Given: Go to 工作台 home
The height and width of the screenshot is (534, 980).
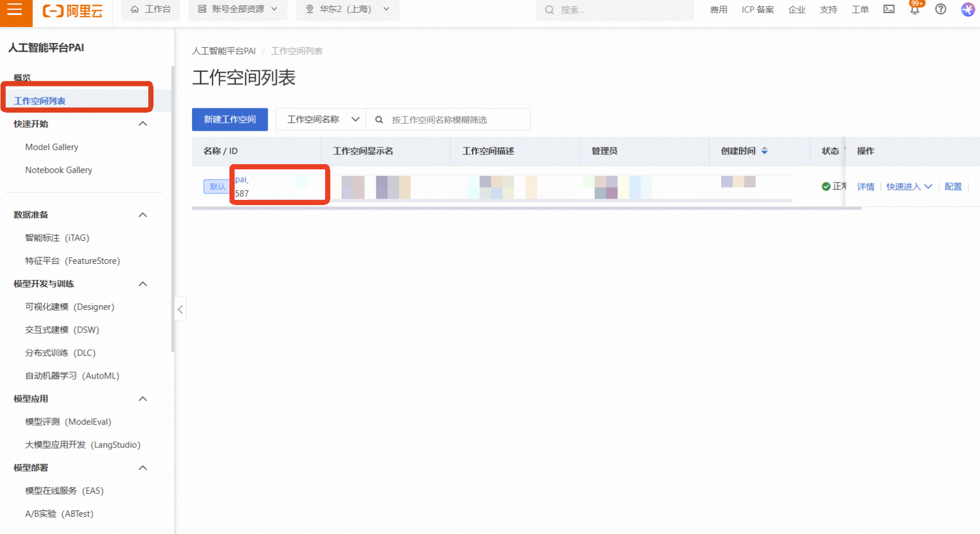Looking at the screenshot, I should point(150,9).
